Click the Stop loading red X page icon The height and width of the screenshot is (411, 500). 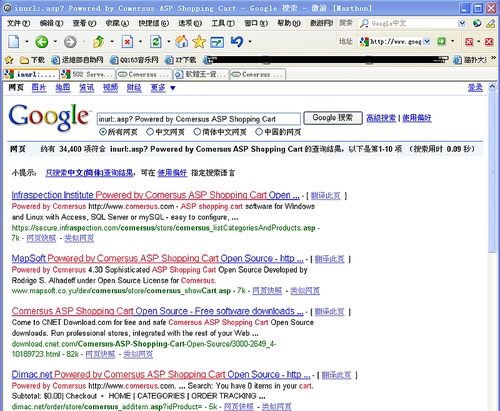pos(127,42)
